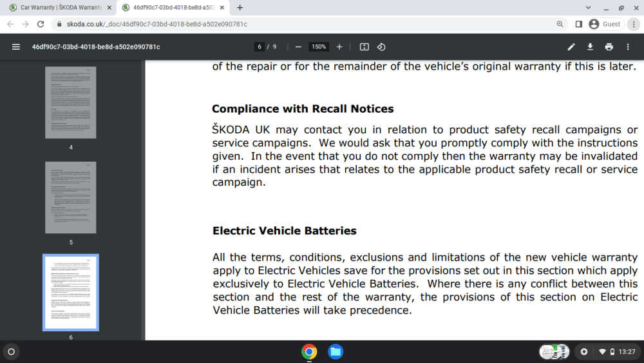
Task: Open the shelf screenshot preview thumbnails
Action: click(x=554, y=351)
